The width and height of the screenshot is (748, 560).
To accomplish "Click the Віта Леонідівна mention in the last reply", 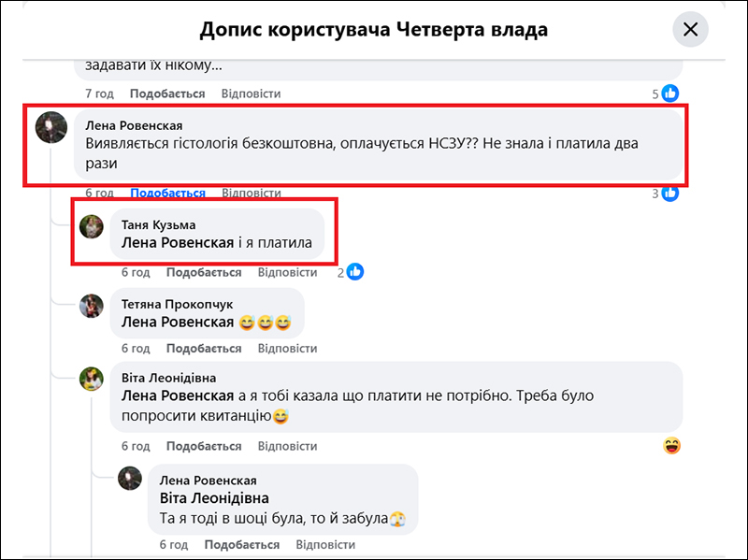I will coord(215,498).
